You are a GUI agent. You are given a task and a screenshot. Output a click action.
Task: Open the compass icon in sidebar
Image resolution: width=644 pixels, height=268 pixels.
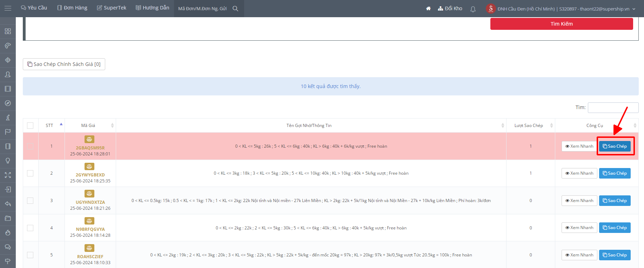pyautogui.click(x=8, y=103)
